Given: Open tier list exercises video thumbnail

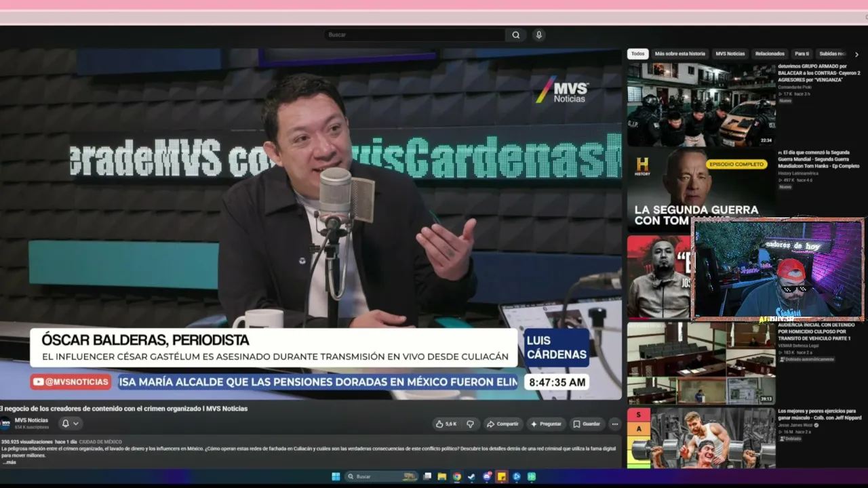Looking at the screenshot, I should (x=701, y=438).
